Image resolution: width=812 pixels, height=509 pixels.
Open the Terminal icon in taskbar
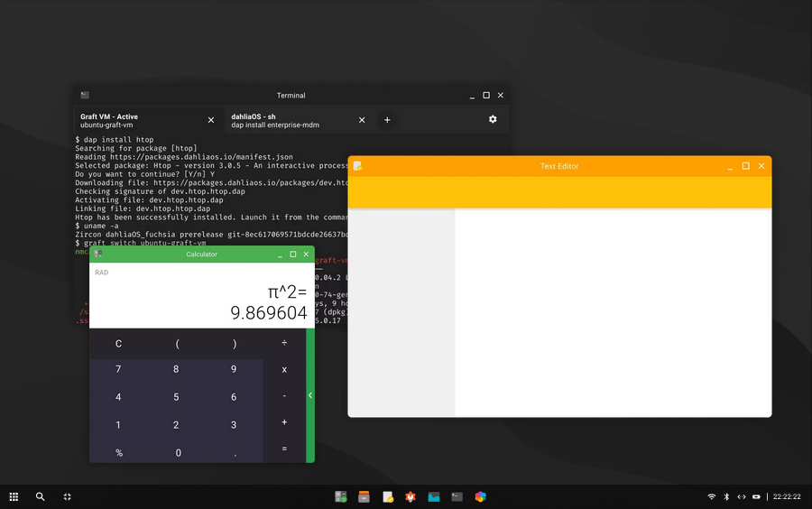(457, 496)
